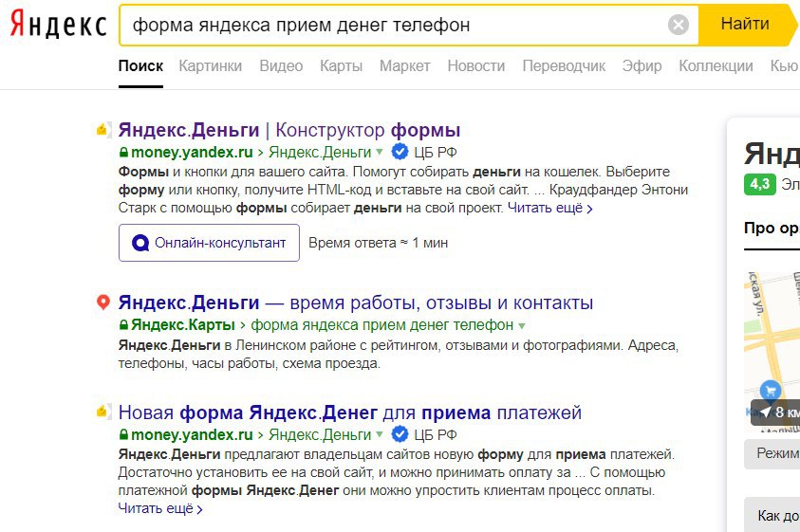800x532 pixels.
Task: Click the Яндекс logo
Action: 58,25
